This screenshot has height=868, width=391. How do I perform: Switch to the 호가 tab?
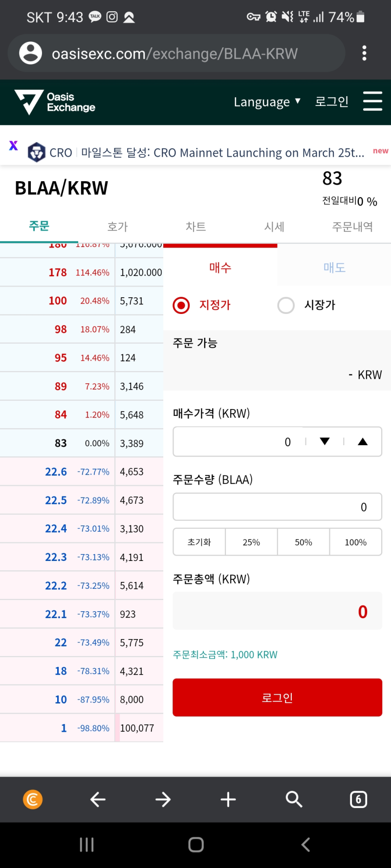click(x=117, y=227)
